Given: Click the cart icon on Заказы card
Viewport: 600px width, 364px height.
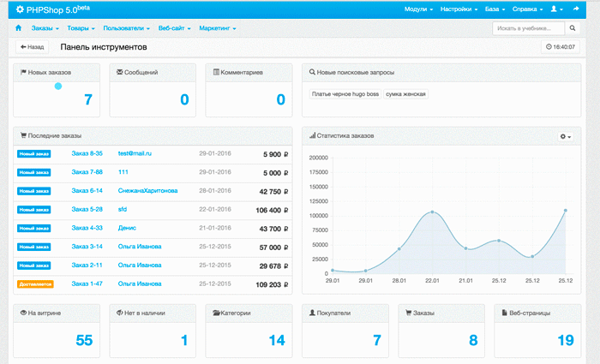Looking at the screenshot, I should pos(408,313).
